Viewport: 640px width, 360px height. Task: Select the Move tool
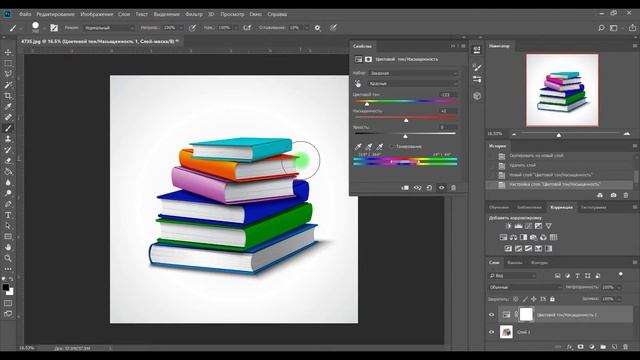[x=8, y=53]
